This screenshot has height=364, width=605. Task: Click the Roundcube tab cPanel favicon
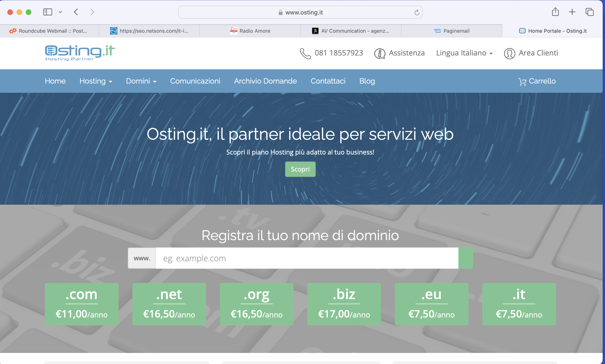pyautogui.click(x=13, y=31)
